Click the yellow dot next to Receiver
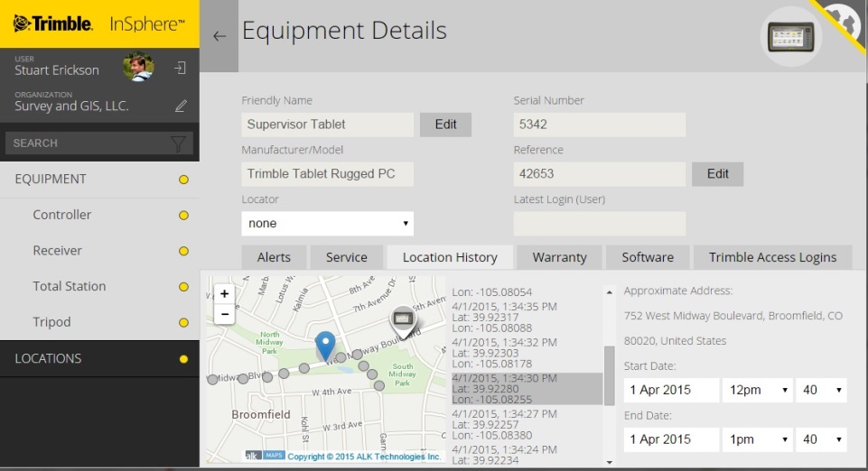868x471 pixels. pos(183,251)
